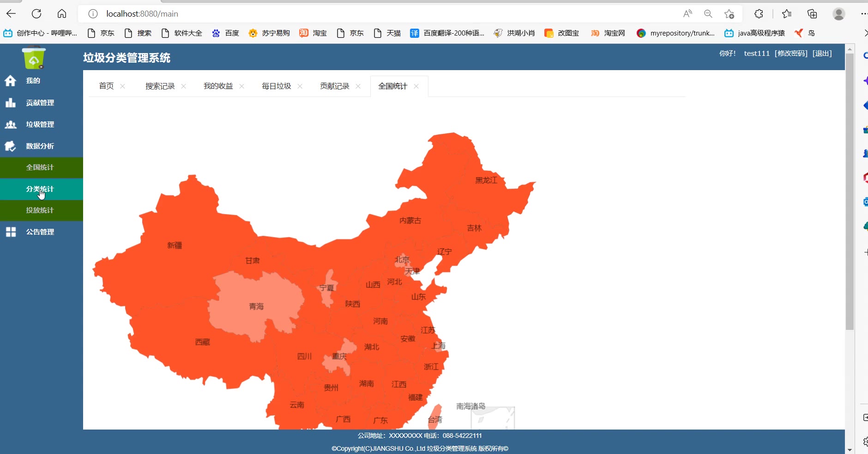This screenshot has width=868, height=454.
Task: Open the 百度 bookmark
Action: [226, 33]
